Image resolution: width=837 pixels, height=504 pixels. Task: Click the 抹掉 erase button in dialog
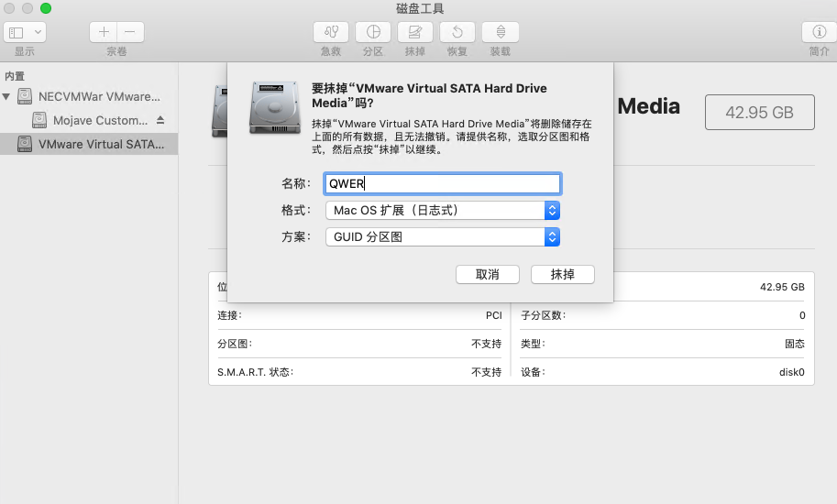click(x=563, y=275)
